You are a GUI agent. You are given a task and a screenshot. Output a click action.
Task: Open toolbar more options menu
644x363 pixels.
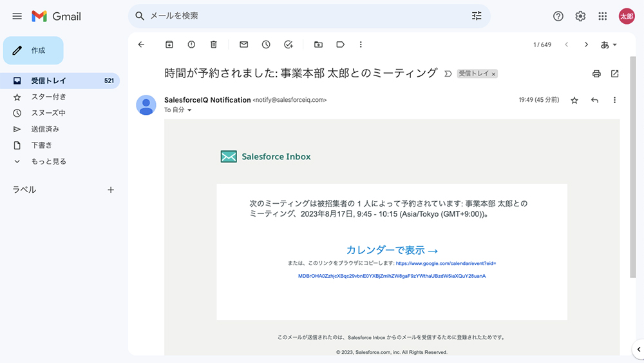tap(361, 44)
